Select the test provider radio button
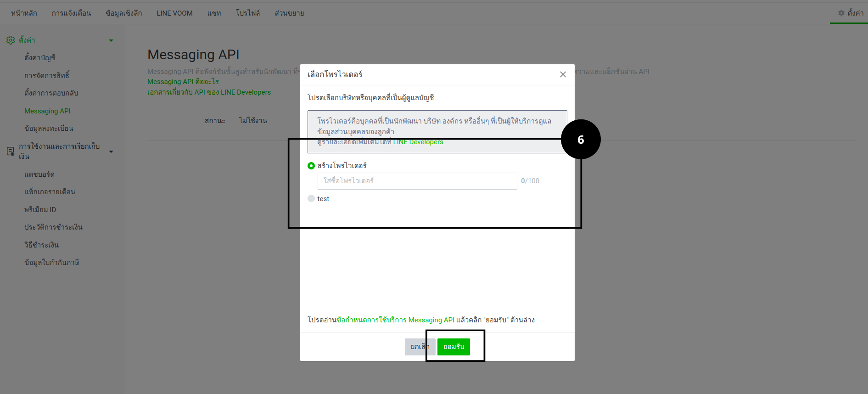 pyautogui.click(x=311, y=198)
